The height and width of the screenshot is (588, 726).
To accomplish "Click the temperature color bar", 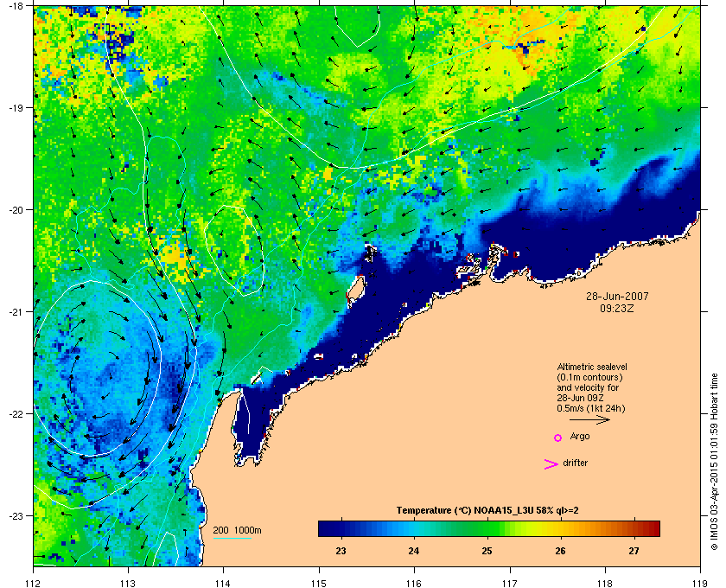I will coord(489,528).
